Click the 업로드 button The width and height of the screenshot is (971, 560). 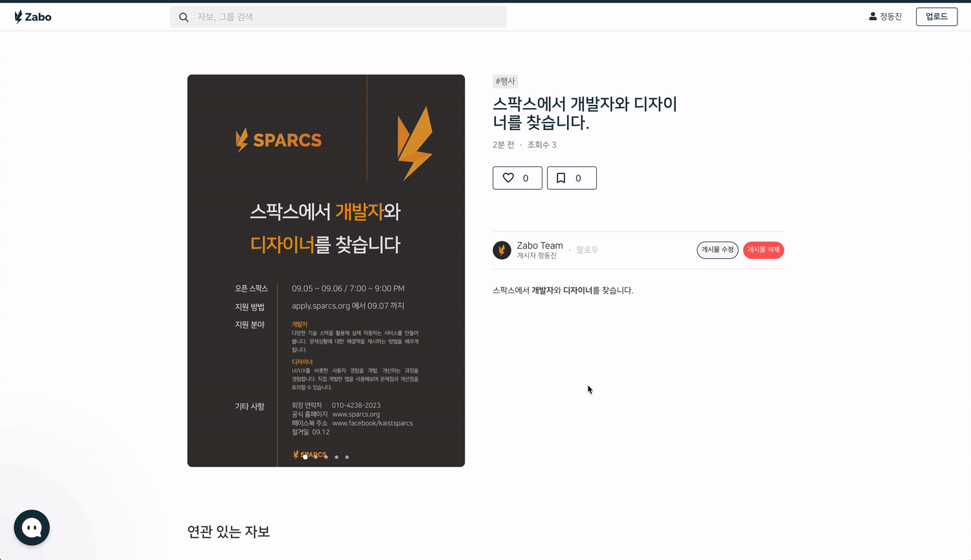click(936, 17)
